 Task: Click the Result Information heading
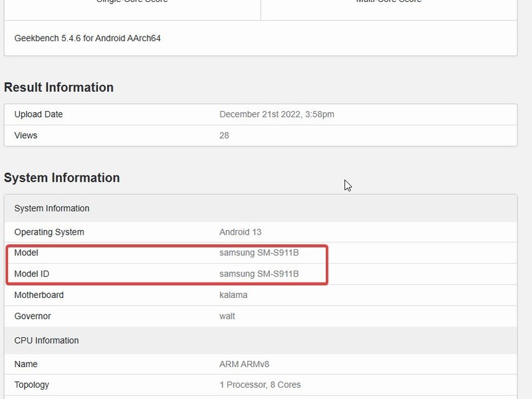tap(59, 88)
